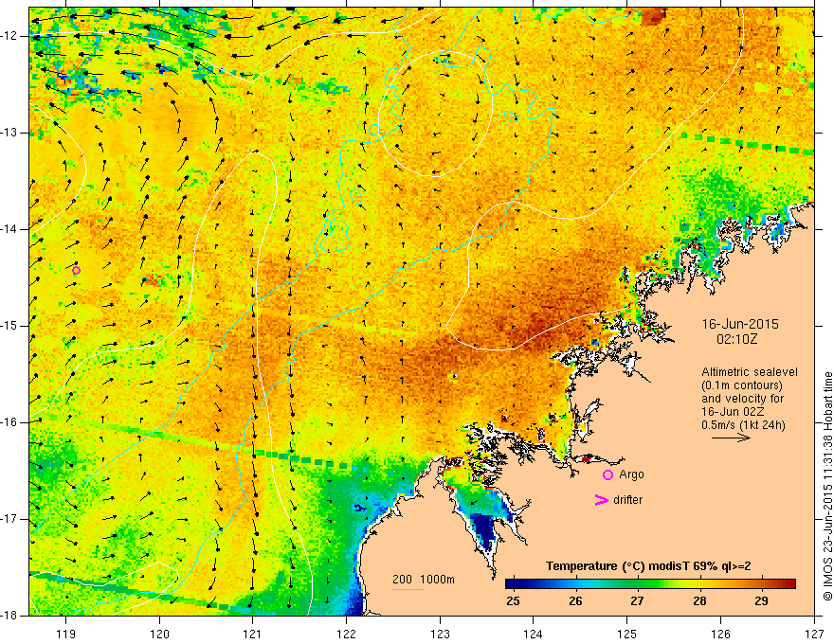Click the longitude axis label 123
This screenshot has width=834, height=644.
click(x=440, y=634)
